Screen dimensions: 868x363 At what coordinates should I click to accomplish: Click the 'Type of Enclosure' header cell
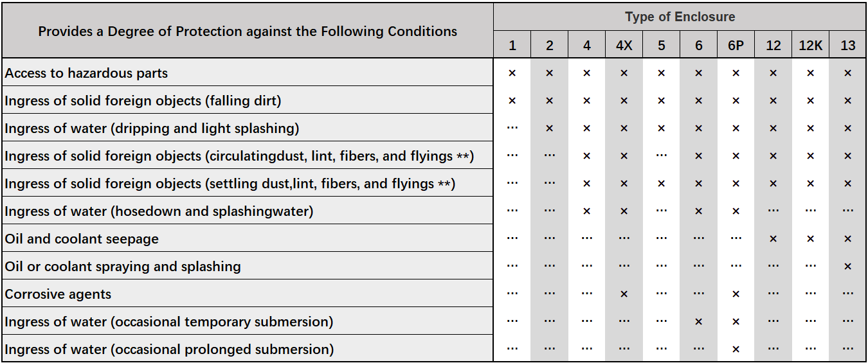click(x=680, y=17)
